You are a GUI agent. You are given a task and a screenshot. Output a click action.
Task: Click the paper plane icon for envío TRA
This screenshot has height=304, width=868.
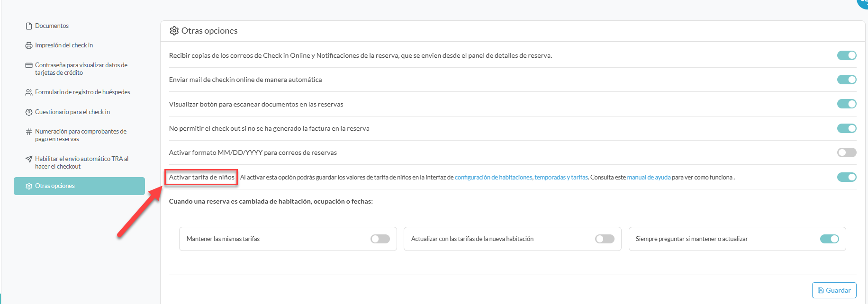(x=29, y=159)
